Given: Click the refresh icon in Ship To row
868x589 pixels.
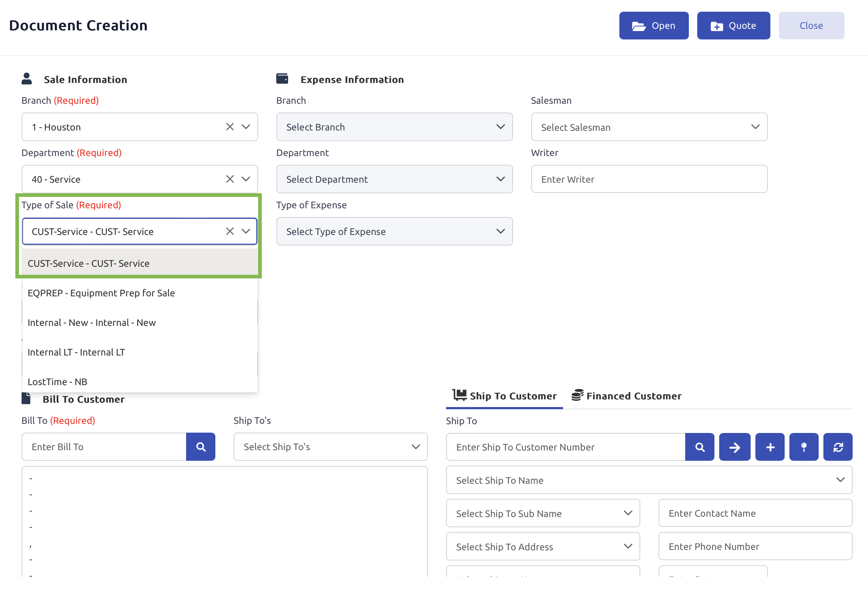Looking at the screenshot, I should (838, 447).
